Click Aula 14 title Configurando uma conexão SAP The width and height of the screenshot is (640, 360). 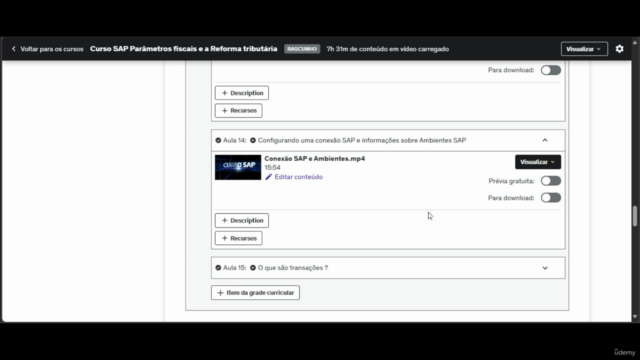pyautogui.click(x=362, y=140)
